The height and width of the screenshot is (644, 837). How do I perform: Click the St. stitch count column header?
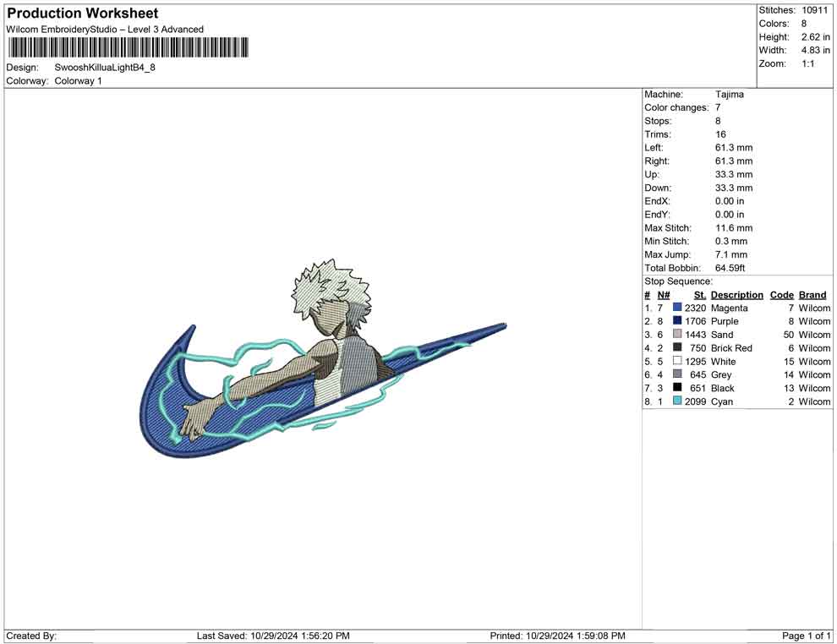point(699,295)
